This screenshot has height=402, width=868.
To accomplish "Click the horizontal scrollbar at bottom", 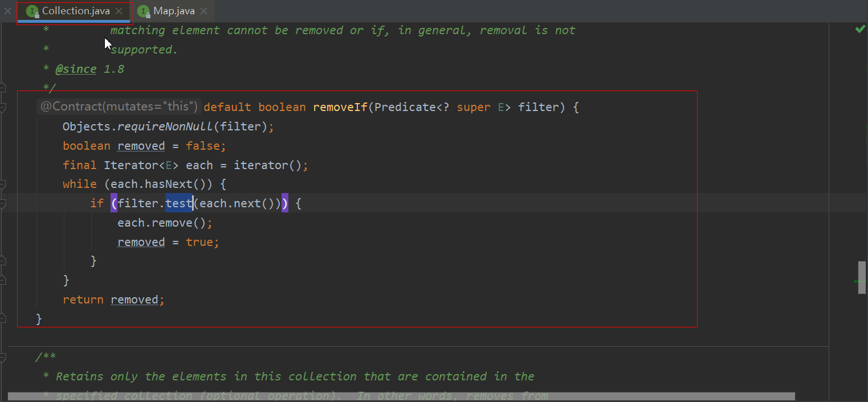I will [x=401, y=396].
